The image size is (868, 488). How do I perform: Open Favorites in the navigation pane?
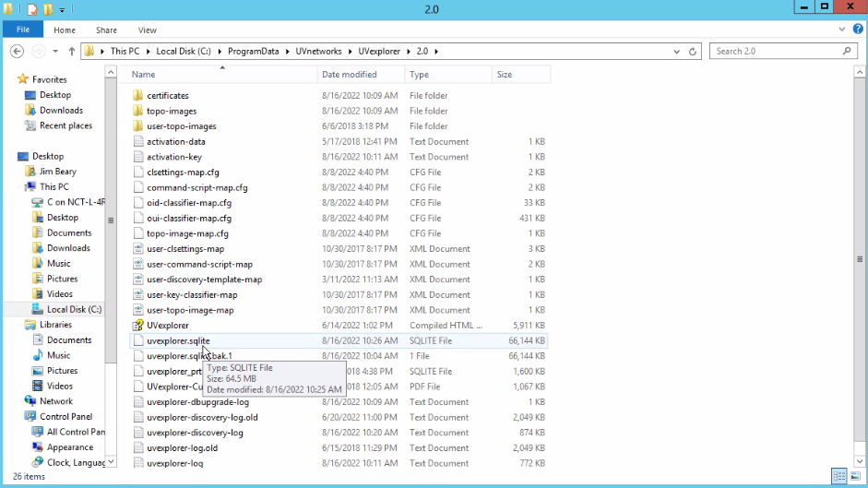[x=49, y=79]
